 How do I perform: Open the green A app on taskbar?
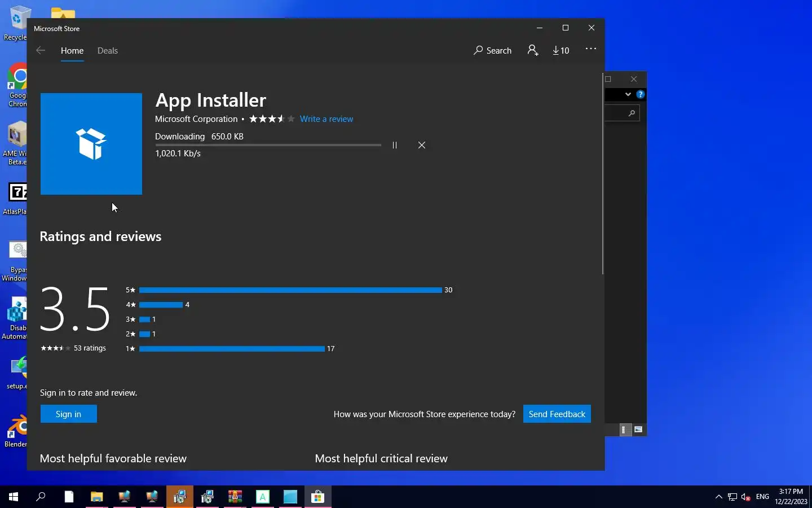[x=263, y=497]
